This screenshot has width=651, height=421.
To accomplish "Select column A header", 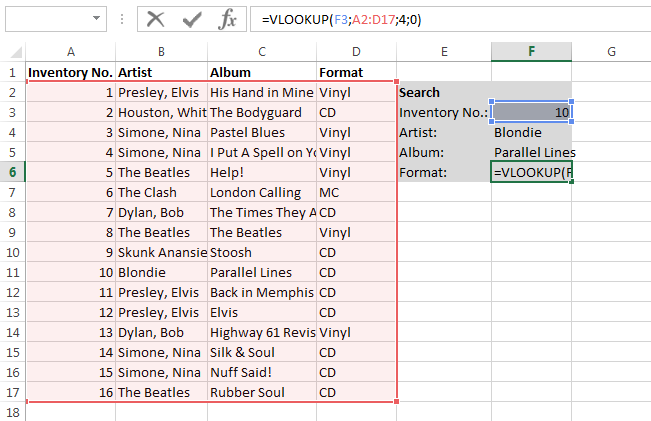I will (x=70, y=51).
